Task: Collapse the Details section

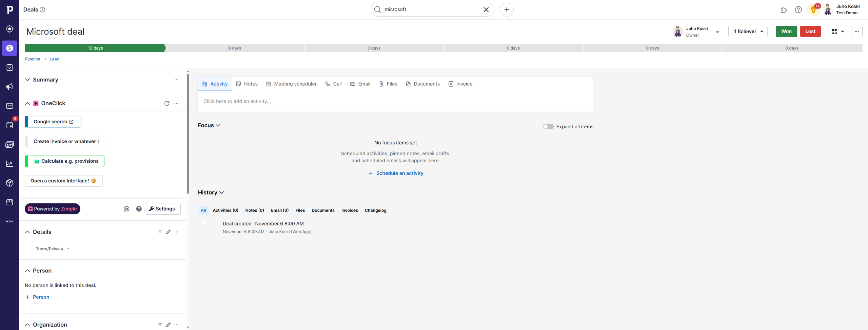Action: [27, 232]
